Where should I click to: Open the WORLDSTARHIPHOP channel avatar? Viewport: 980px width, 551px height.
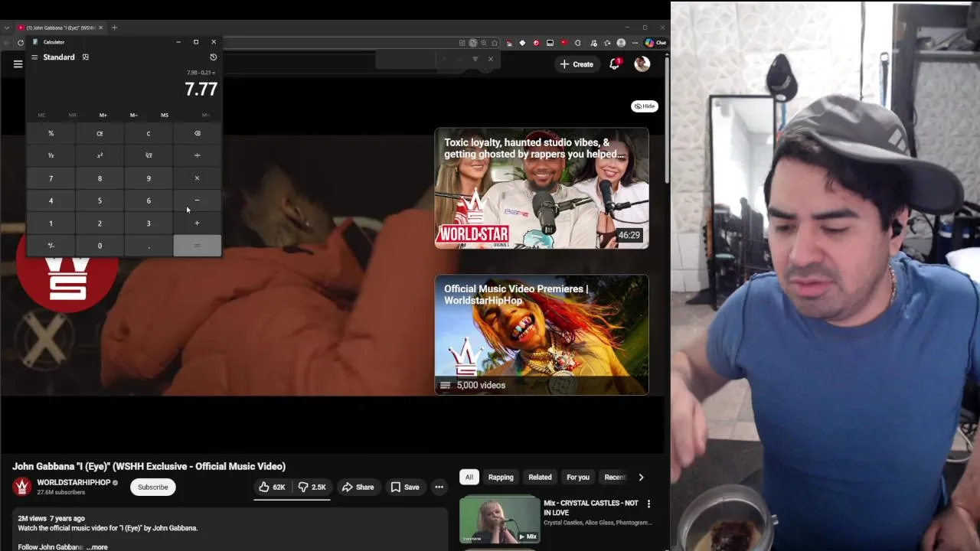pyautogui.click(x=22, y=487)
